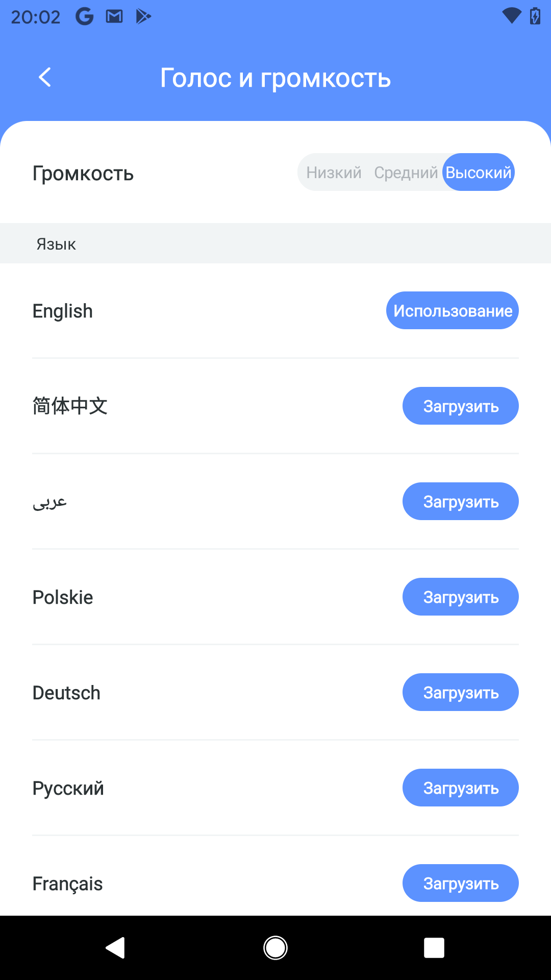Screen dimensions: 551x980
Task: Select Высокий volume level
Action: [479, 173]
